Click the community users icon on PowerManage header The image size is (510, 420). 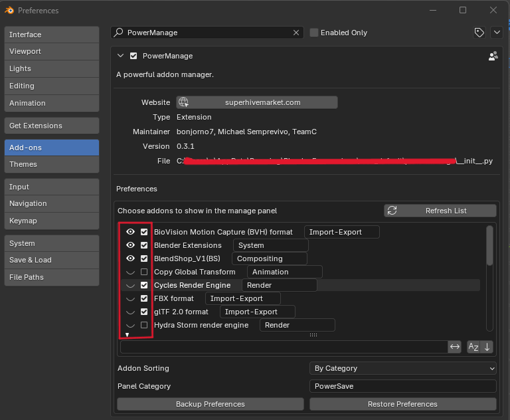point(493,56)
